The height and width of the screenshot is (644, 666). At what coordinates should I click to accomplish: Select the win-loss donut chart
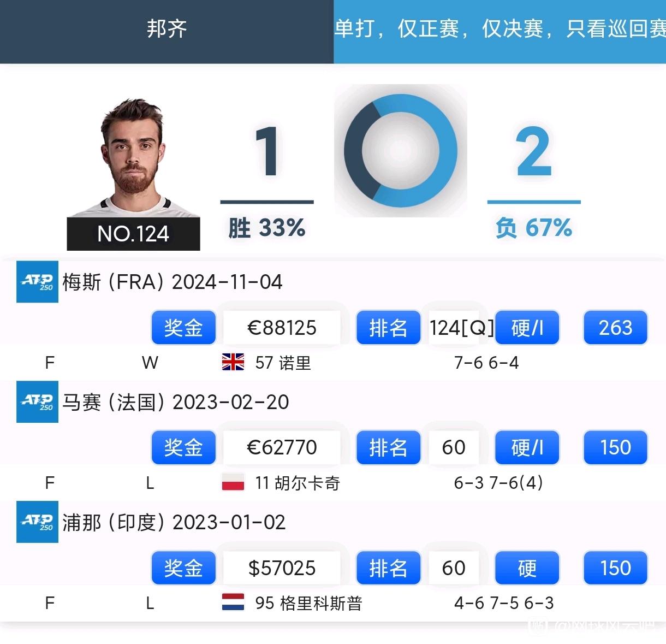coord(401,151)
